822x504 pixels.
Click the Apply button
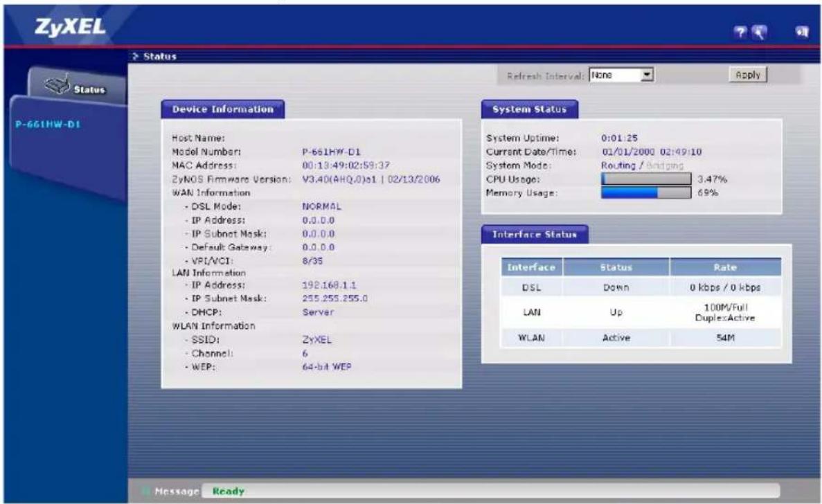tap(748, 75)
